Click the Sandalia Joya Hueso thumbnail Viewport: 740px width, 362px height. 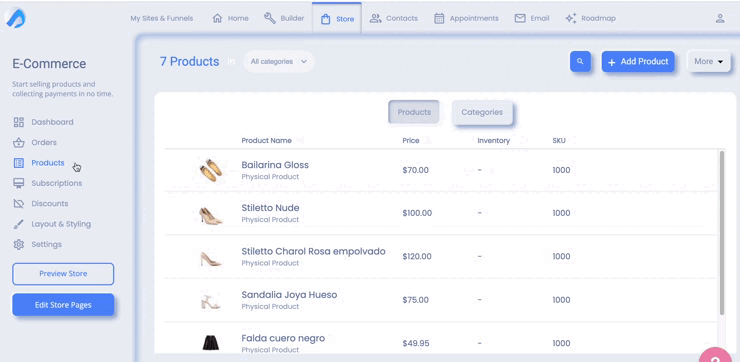(210, 301)
